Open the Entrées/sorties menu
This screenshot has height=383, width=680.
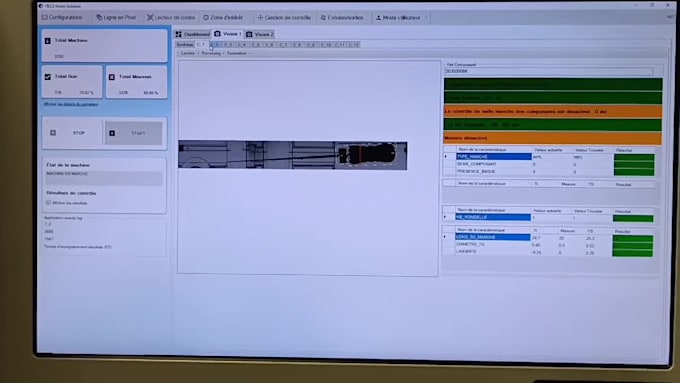point(342,18)
